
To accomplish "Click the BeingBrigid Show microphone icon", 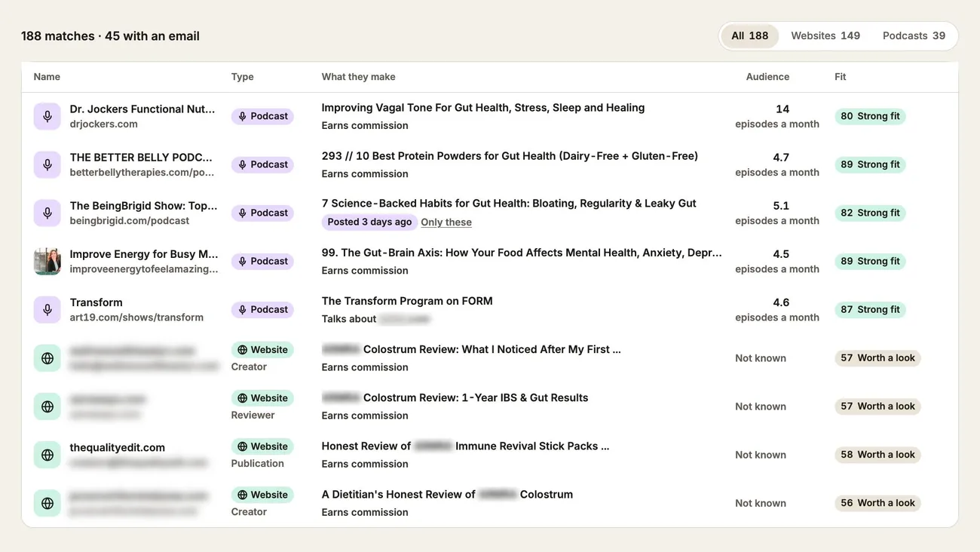I will [47, 213].
